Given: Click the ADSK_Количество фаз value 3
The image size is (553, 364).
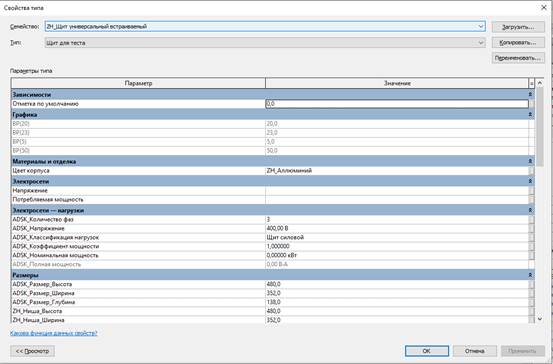Looking at the screenshot, I should 397,219.
